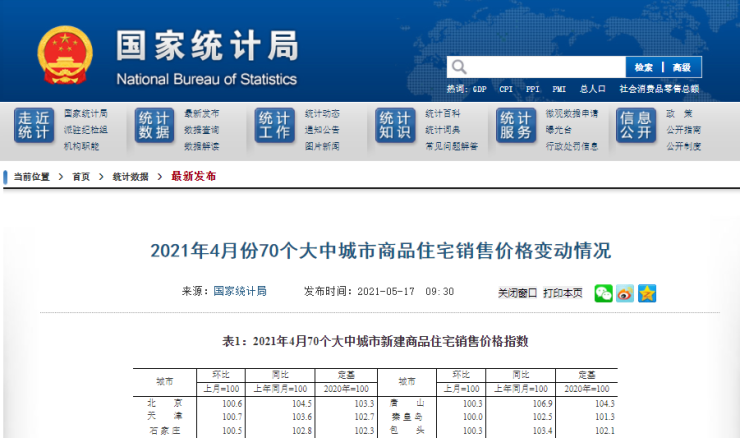
Task: Open 国家统计局 menu link
Action: coord(86,113)
